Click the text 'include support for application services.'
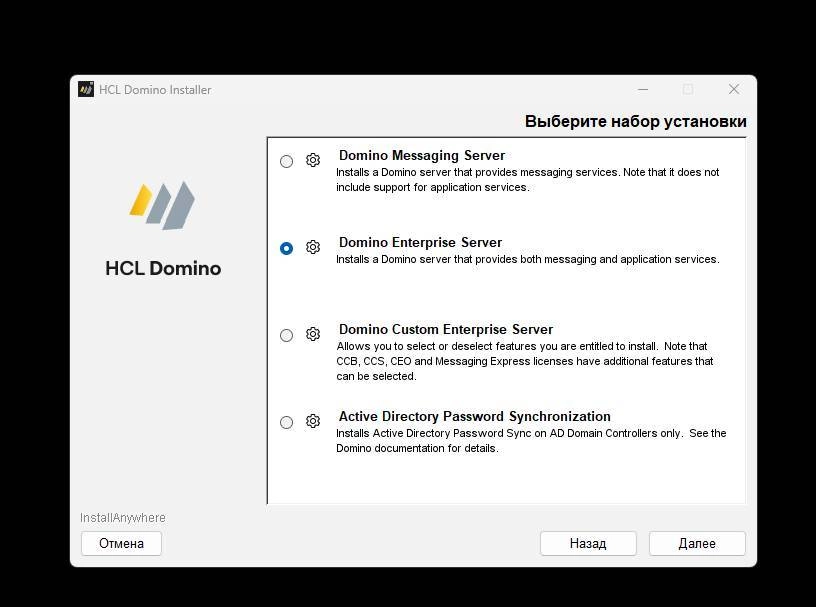This screenshot has width=816, height=607. point(433,187)
